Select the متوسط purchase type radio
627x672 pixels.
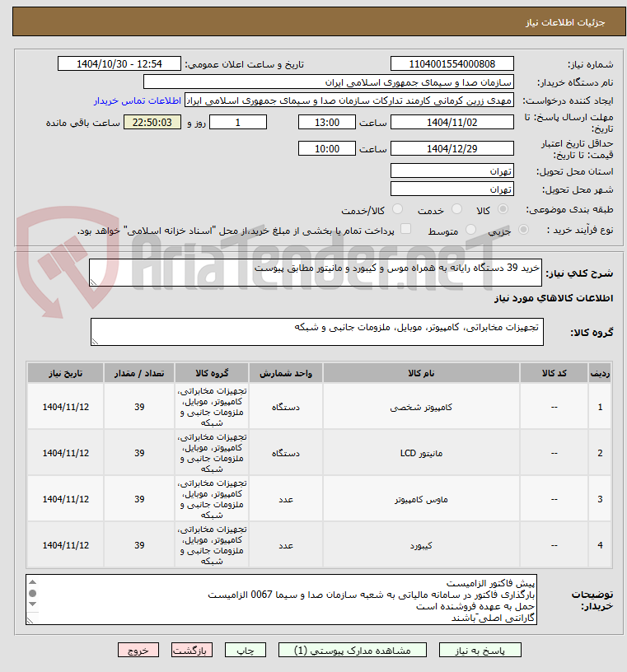[470, 230]
